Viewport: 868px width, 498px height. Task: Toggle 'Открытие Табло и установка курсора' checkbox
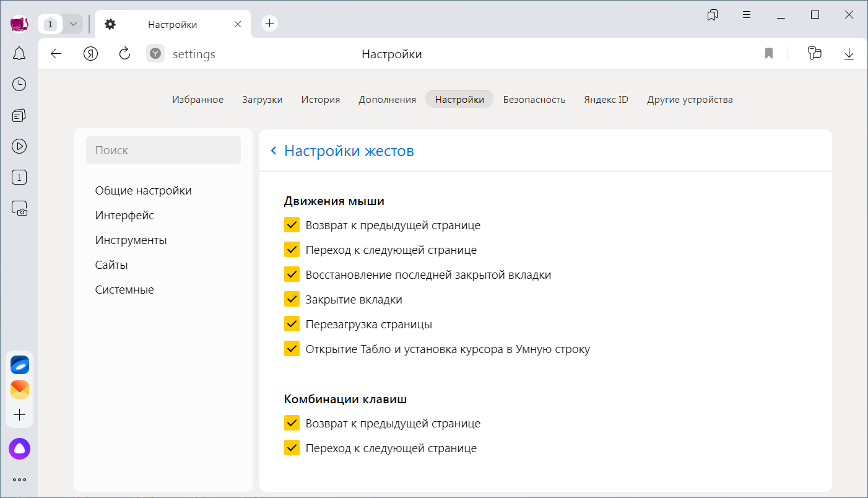292,349
